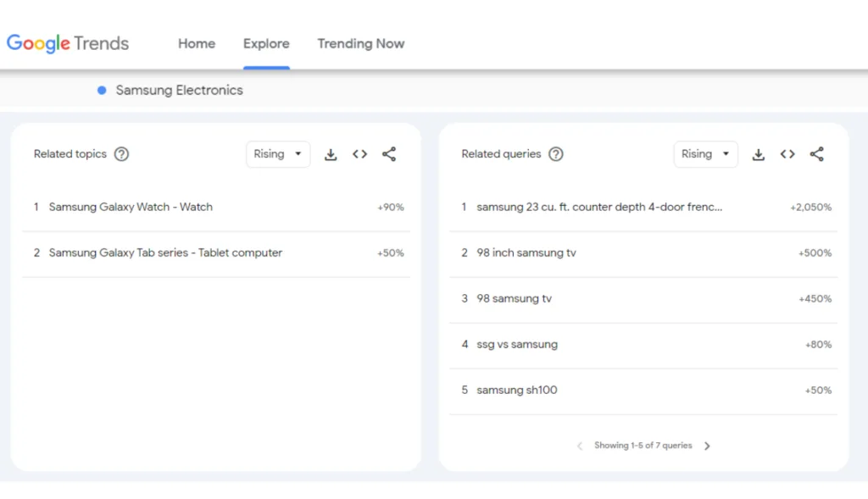The image size is (868, 499).
Task: Open embed code for Related queries
Action: click(x=787, y=154)
